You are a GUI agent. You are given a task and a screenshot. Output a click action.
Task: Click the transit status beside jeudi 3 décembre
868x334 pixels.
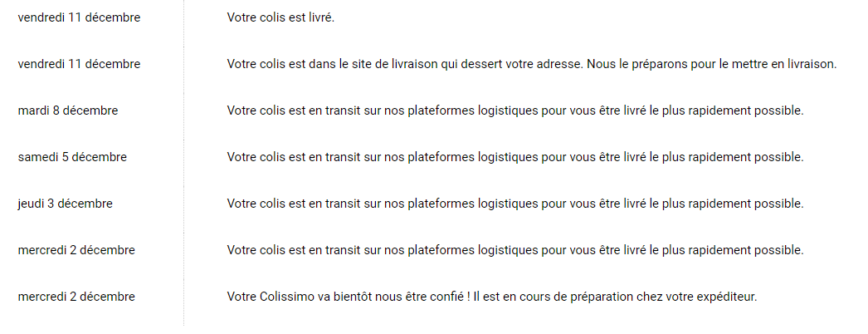pos(514,204)
